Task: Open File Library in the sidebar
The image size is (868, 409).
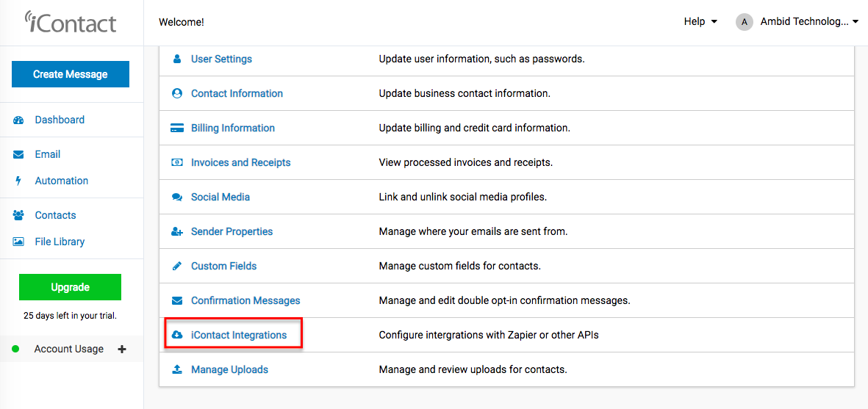Action: click(x=60, y=242)
